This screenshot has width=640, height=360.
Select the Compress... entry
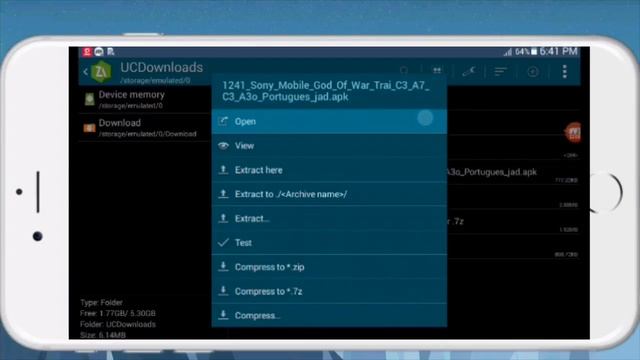click(329, 315)
